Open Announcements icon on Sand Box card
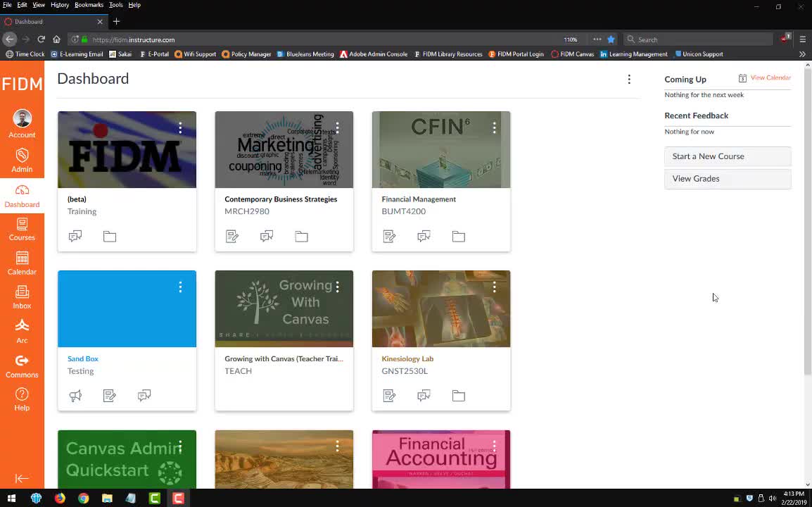Viewport: 812px width, 507px height. tap(75, 396)
